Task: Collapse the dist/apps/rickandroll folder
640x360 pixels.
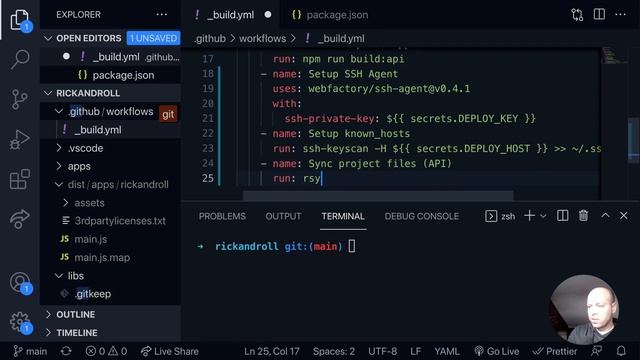Action: coord(59,184)
